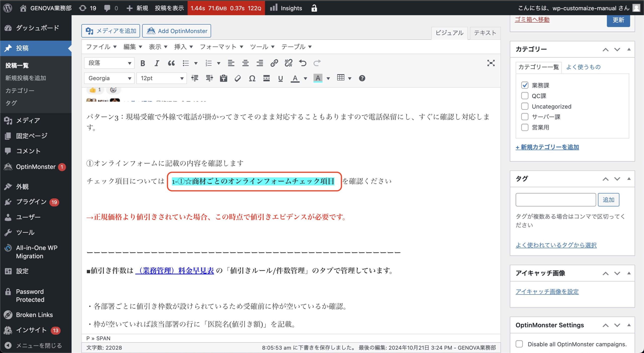Open the Georgia font family dropdown
Image resolution: width=644 pixels, height=353 pixels.
coord(109,78)
